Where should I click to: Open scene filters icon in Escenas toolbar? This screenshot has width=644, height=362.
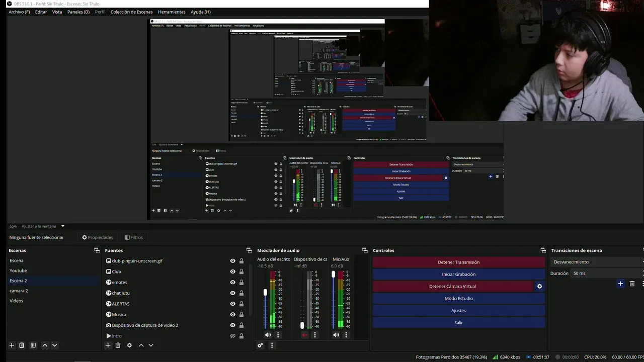pyautogui.click(x=33, y=345)
